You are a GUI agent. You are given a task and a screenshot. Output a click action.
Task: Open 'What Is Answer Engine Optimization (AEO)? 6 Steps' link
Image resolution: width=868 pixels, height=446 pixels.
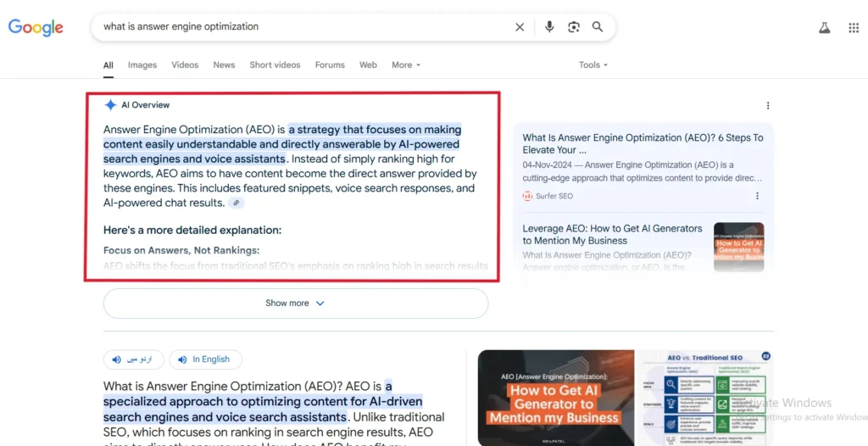[x=643, y=143]
